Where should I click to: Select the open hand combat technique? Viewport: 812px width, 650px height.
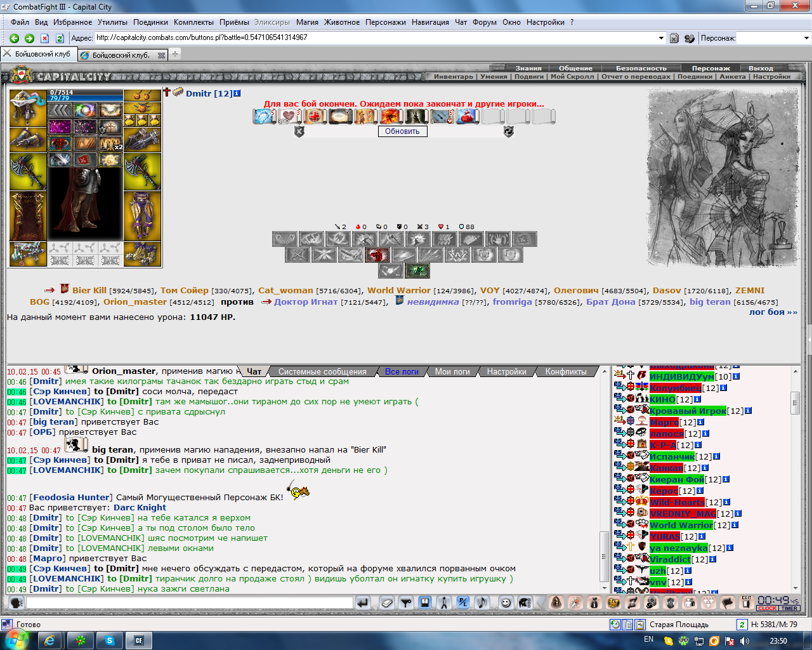click(x=498, y=239)
